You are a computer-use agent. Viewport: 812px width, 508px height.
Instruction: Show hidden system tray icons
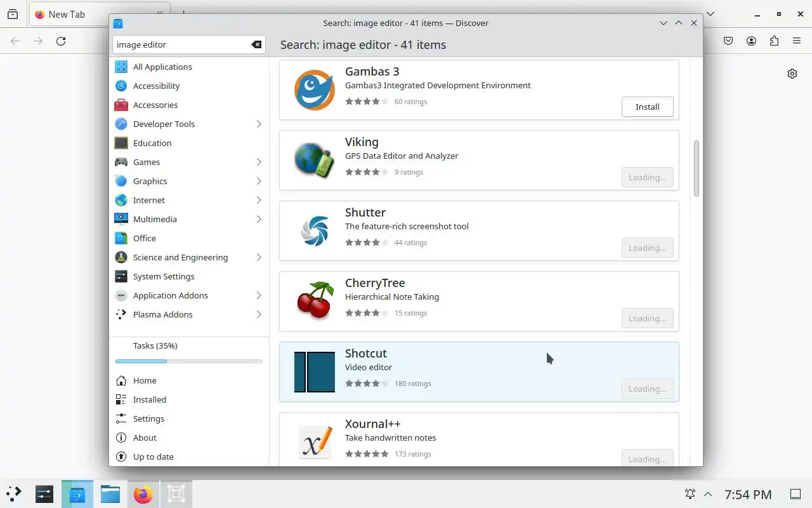click(708, 494)
